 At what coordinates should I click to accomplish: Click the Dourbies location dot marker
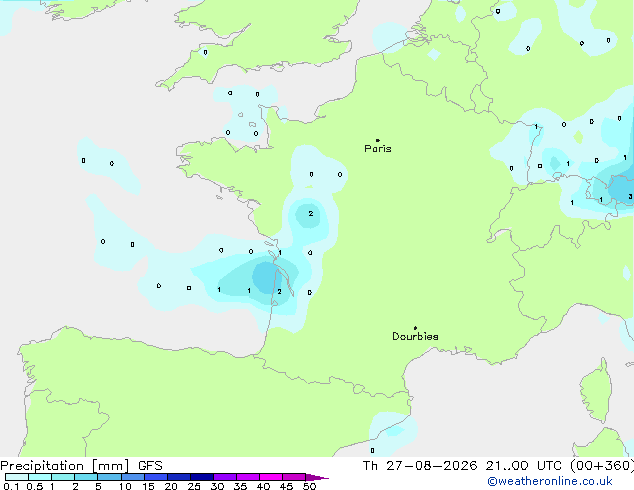point(415,328)
